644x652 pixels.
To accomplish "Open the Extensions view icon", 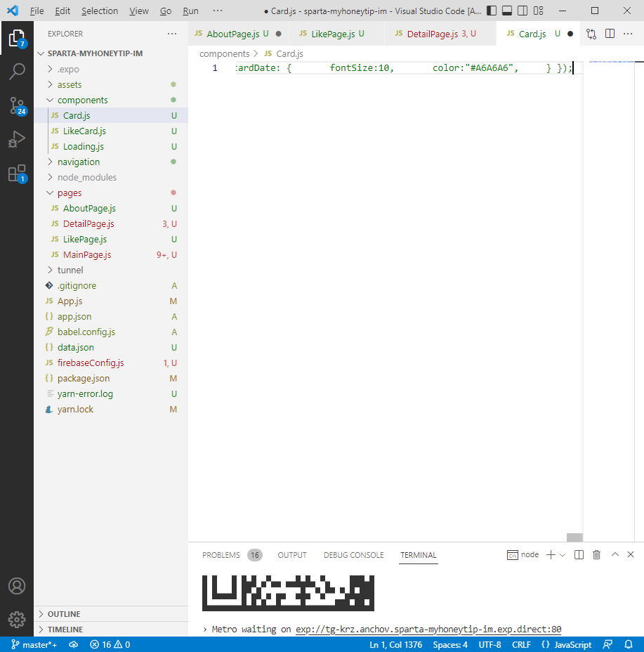I will (x=17, y=173).
